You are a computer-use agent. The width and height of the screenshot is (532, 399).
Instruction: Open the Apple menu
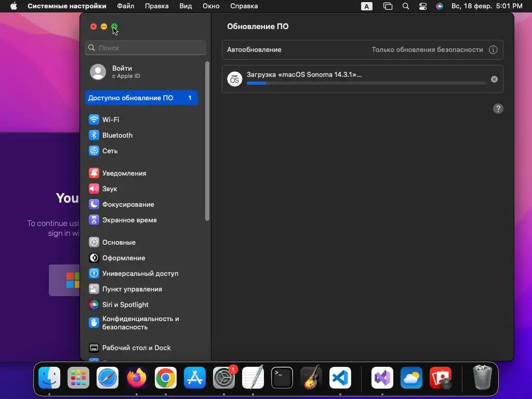pyautogui.click(x=14, y=6)
